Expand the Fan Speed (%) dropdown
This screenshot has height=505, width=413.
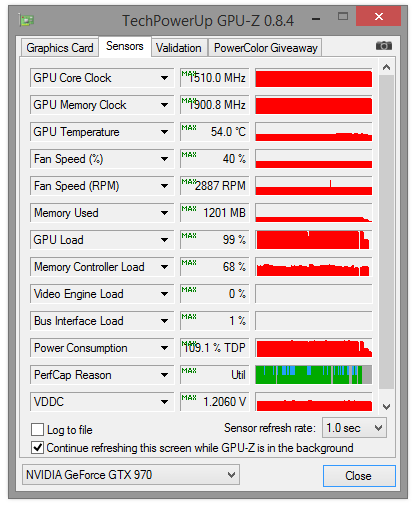coord(164,159)
